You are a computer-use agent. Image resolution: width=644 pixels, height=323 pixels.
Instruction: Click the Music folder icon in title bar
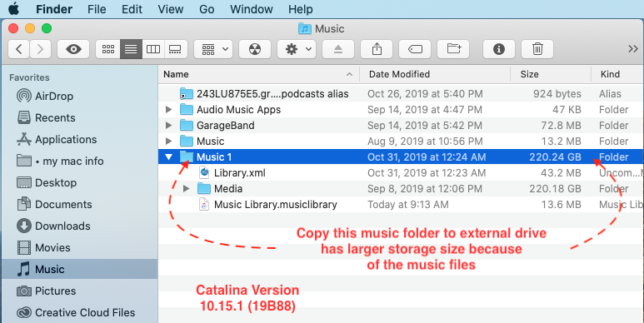click(x=304, y=29)
